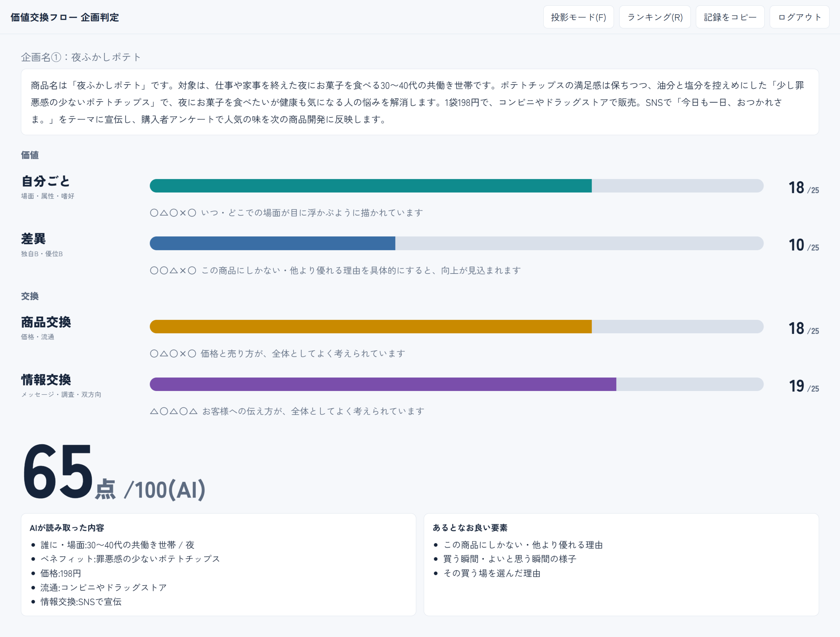The height and width of the screenshot is (637, 840).
Task: Click the 価値交換フロー 企画判定 title
Action: pos(65,17)
